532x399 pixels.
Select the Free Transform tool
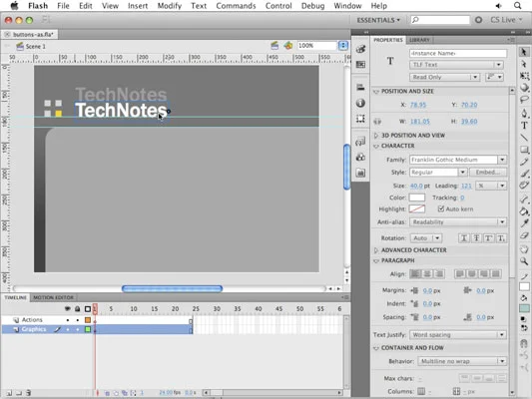pyautogui.click(x=524, y=76)
